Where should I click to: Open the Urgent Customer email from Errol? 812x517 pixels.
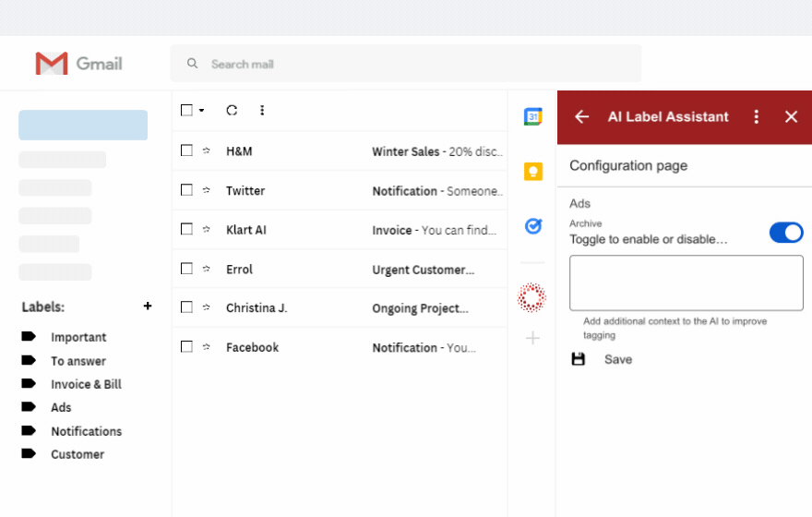tap(340, 269)
